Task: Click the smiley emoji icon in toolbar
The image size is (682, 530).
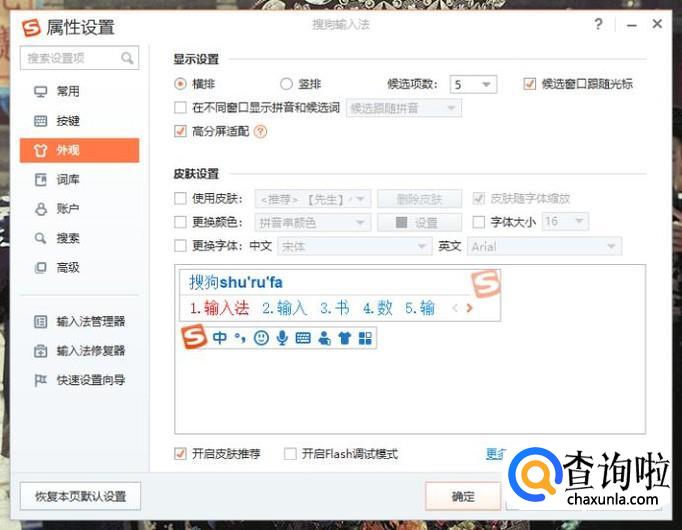Action: 261,338
